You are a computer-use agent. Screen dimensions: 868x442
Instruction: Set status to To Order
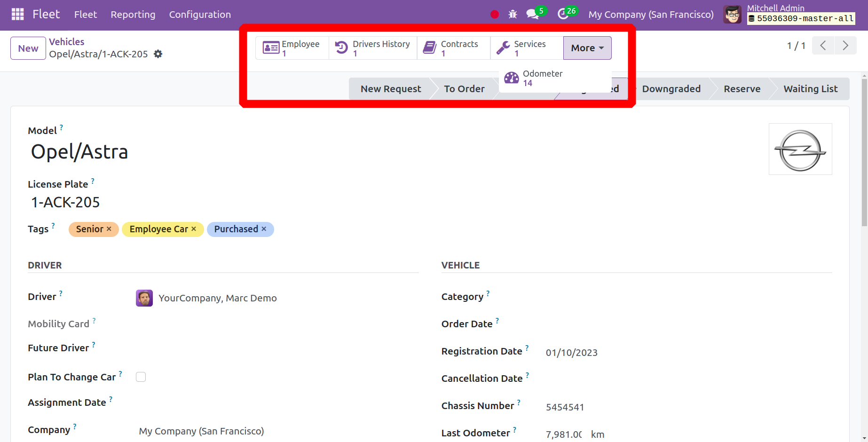click(464, 89)
